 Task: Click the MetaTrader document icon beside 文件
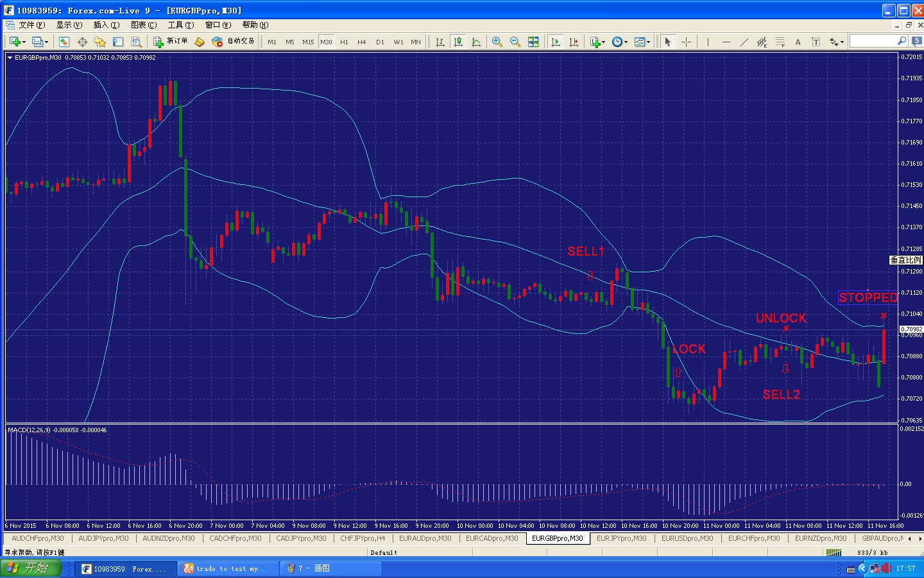[10, 25]
